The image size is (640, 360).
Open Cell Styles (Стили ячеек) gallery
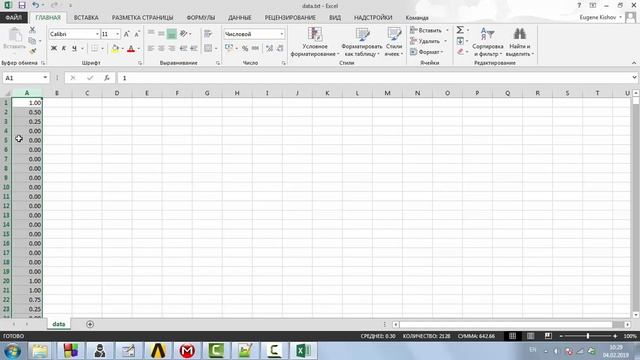point(394,42)
